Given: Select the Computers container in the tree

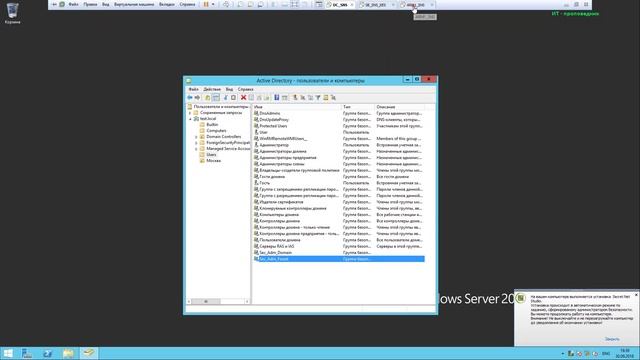Looking at the screenshot, I should [216, 131].
